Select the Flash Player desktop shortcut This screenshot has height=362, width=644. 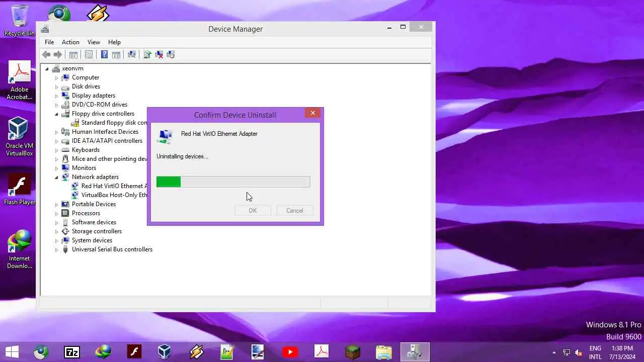point(19,190)
